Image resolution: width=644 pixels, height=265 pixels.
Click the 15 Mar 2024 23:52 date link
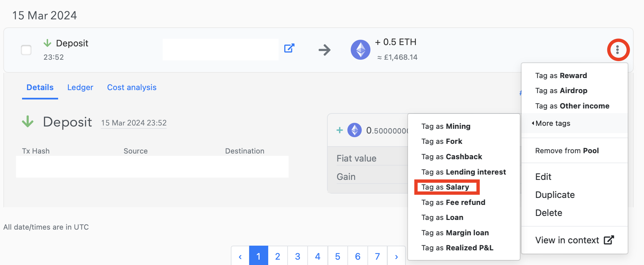point(134,123)
